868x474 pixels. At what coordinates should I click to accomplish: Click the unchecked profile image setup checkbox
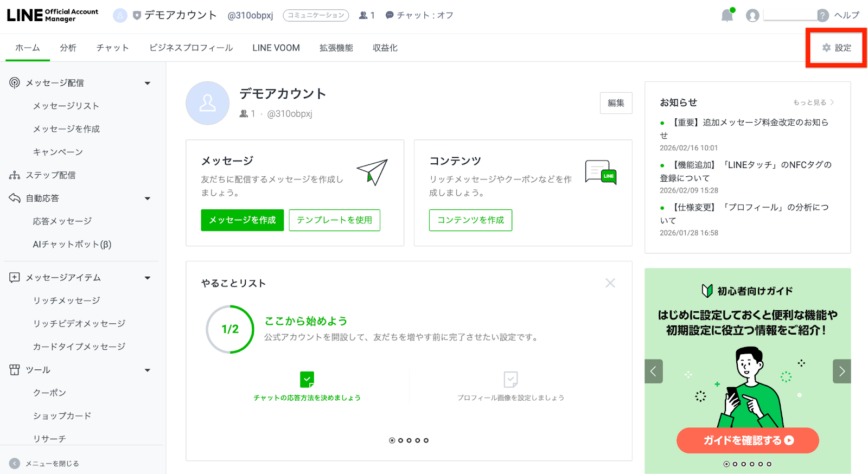510,379
